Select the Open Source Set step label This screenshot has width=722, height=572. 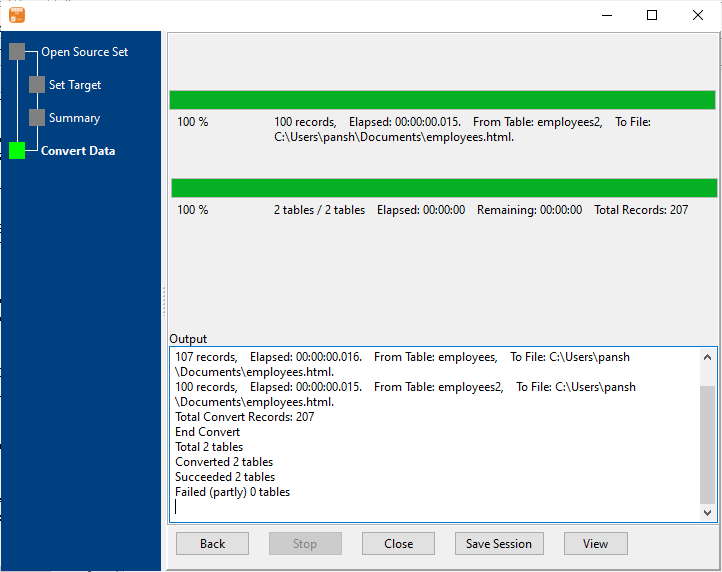pos(84,52)
